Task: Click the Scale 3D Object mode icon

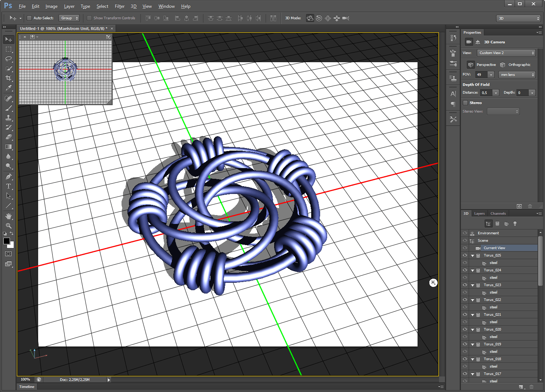Action: pos(346,18)
